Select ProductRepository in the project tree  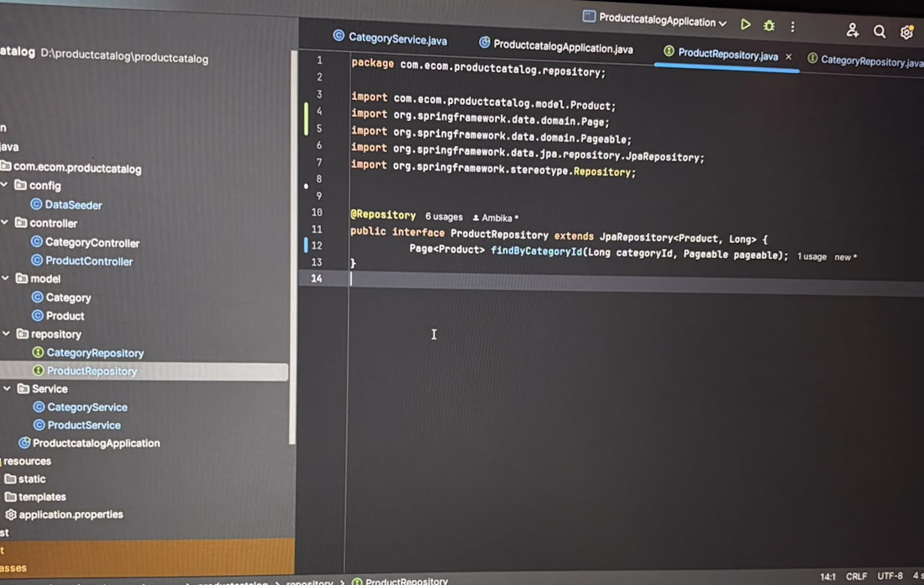(85, 371)
